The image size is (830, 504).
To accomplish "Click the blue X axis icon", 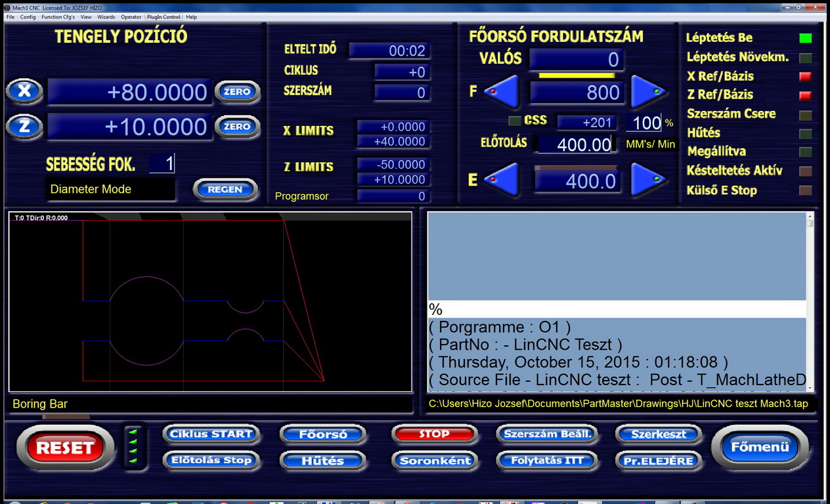I will [24, 91].
